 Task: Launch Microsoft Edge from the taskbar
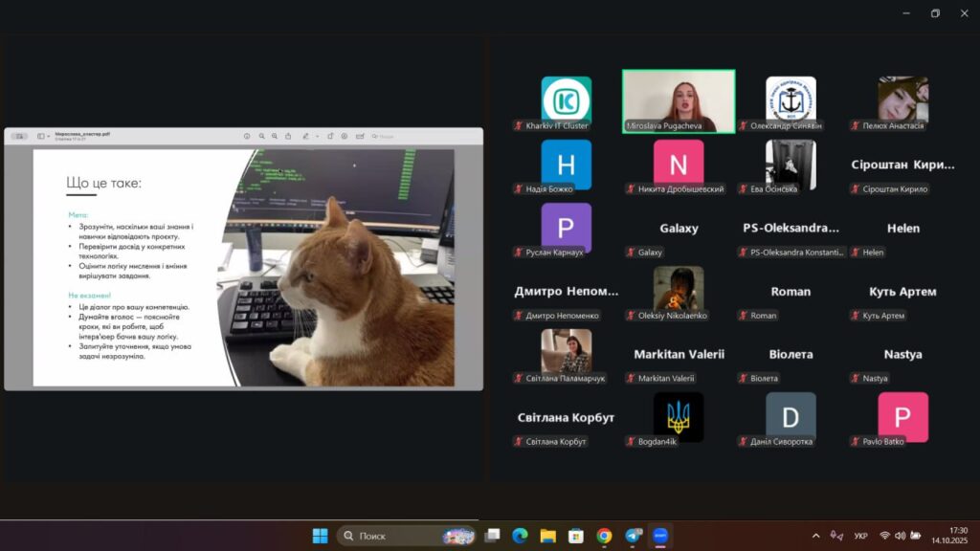click(x=520, y=536)
